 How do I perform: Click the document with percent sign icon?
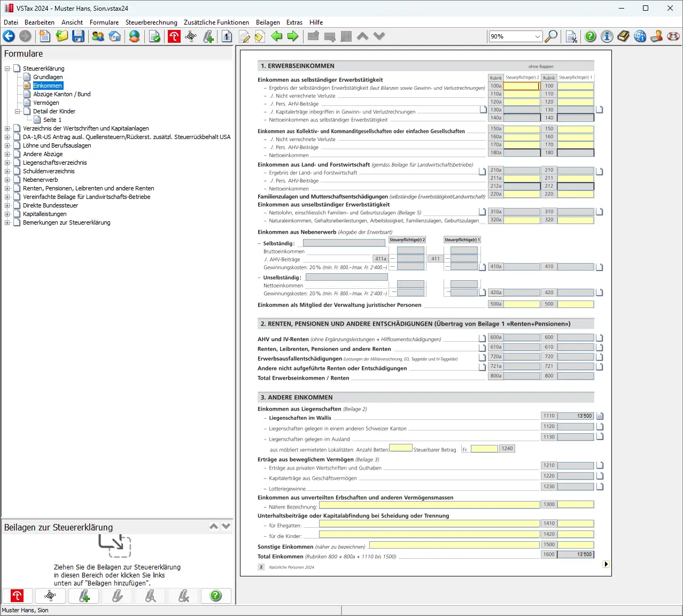click(x=571, y=36)
